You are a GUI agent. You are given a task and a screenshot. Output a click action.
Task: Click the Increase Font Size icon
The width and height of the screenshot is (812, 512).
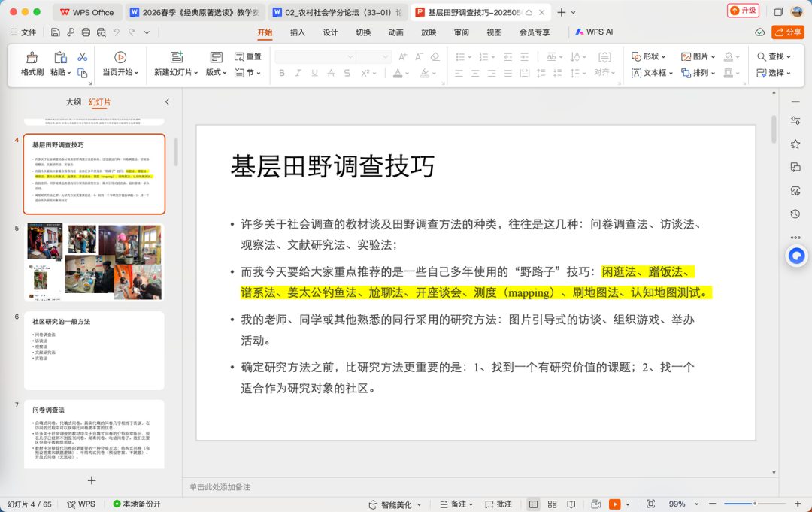click(x=402, y=56)
